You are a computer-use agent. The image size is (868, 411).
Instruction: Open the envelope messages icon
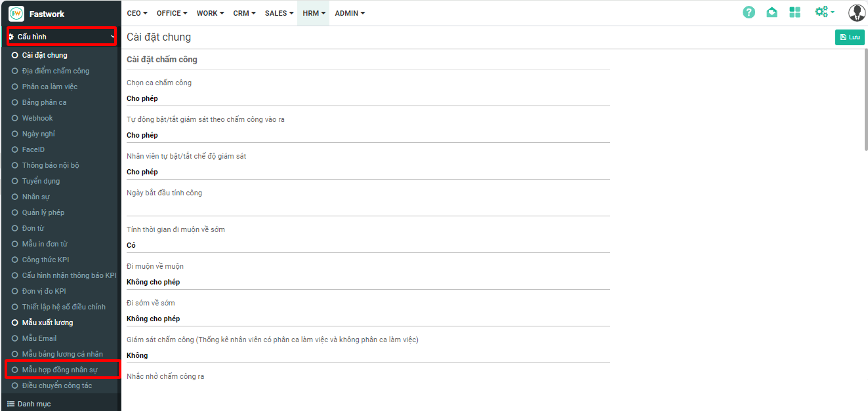772,12
